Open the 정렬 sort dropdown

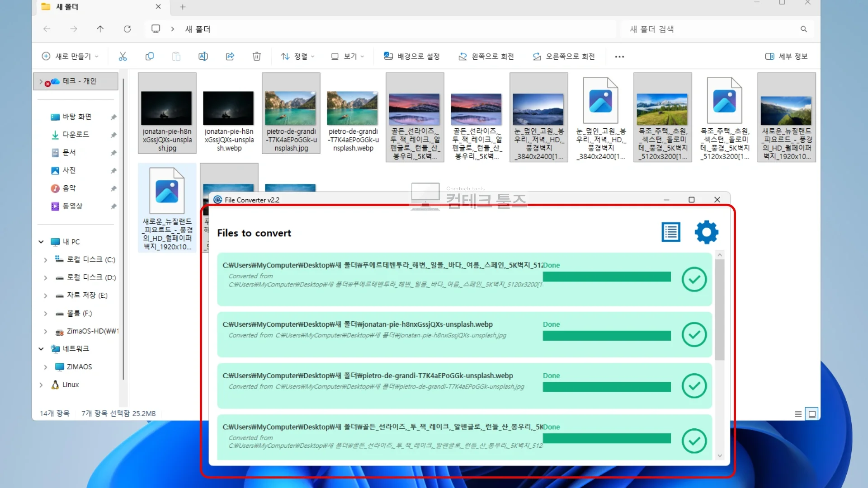[297, 56]
